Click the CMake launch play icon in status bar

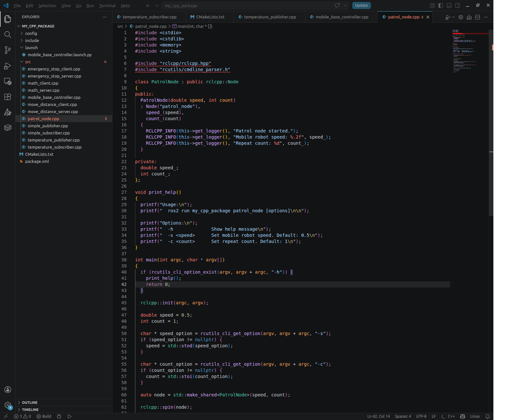tap(69, 416)
